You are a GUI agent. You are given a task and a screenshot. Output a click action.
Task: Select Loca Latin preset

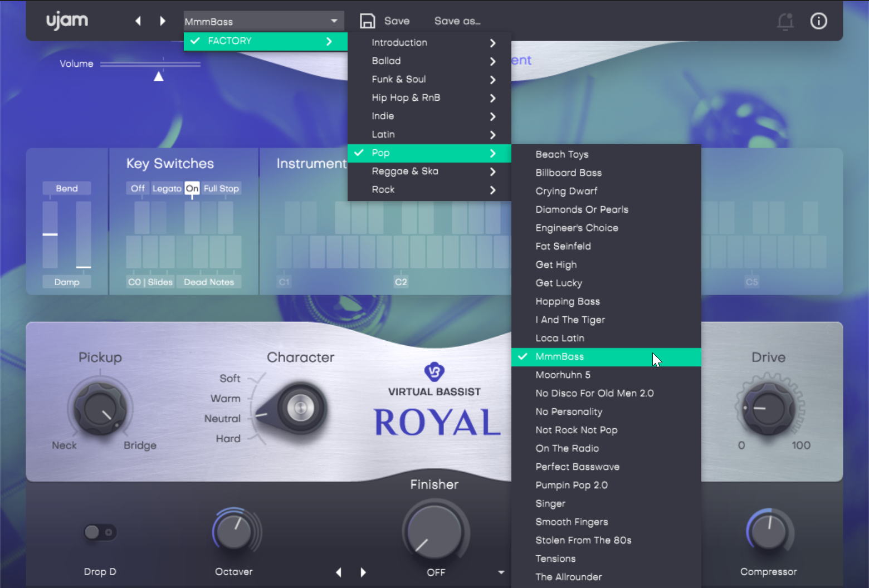click(x=606, y=339)
